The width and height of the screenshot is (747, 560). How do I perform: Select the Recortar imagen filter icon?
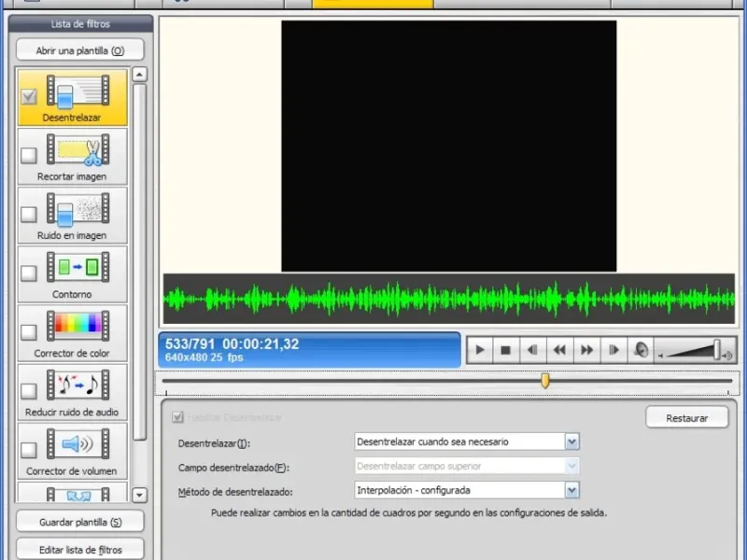click(78, 149)
